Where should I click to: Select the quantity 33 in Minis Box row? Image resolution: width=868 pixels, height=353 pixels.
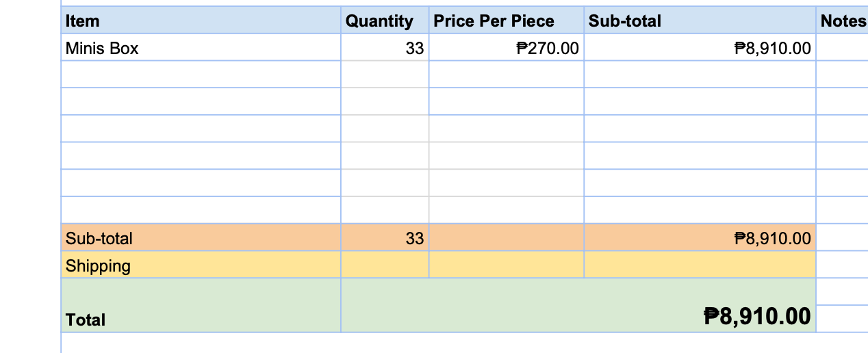[384, 48]
